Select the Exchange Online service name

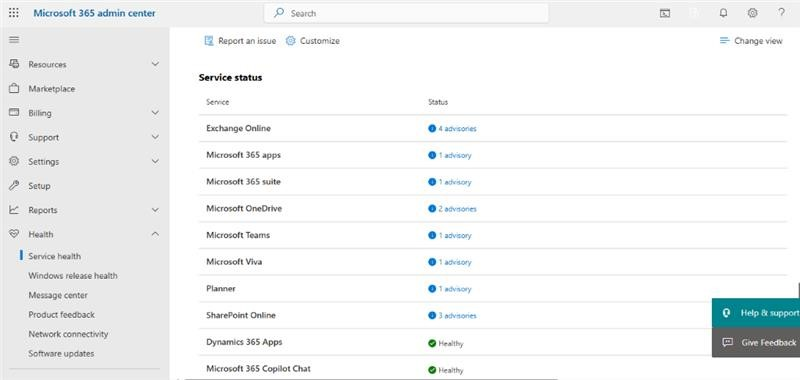pos(238,129)
